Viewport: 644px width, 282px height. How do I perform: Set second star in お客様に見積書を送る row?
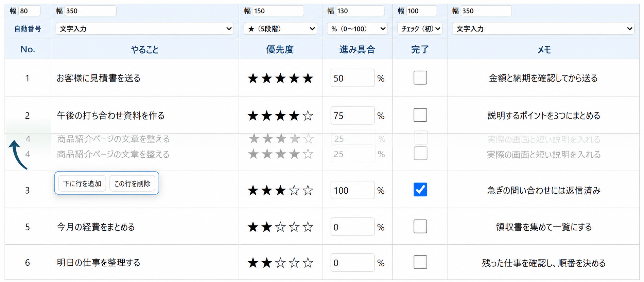pyautogui.click(x=267, y=78)
